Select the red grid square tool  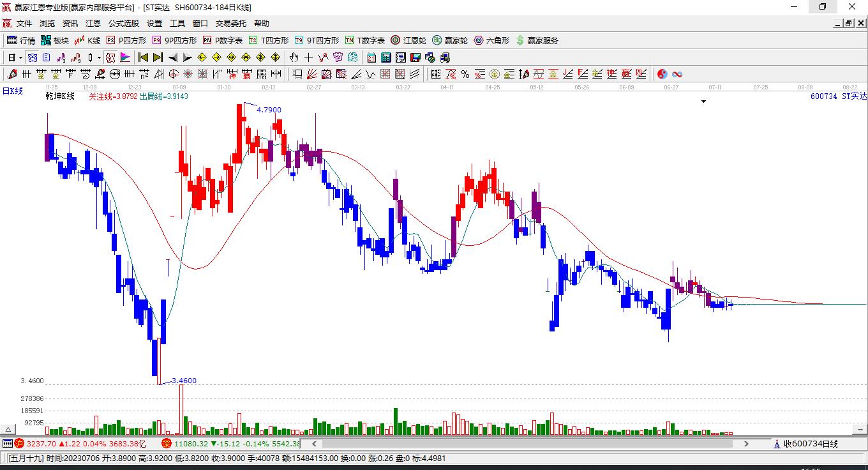[x=385, y=74]
